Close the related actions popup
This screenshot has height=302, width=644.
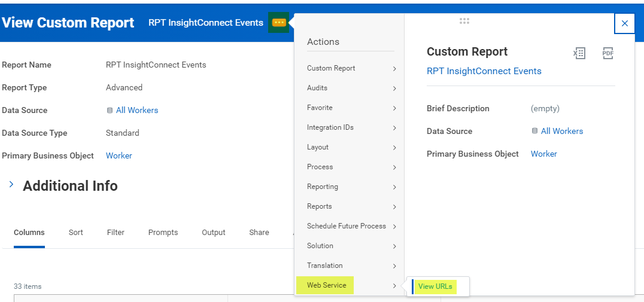[624, 23]
